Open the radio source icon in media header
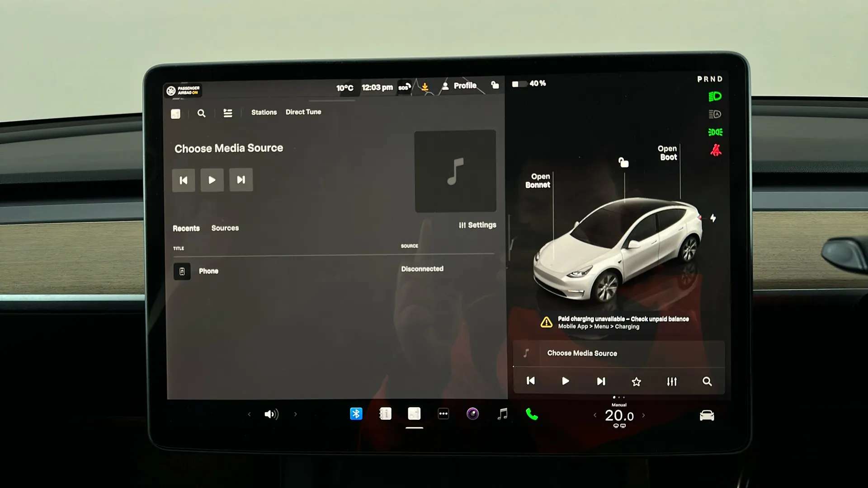Image resolution: width=868 pixels, height=488 pixels. [176, 114]
